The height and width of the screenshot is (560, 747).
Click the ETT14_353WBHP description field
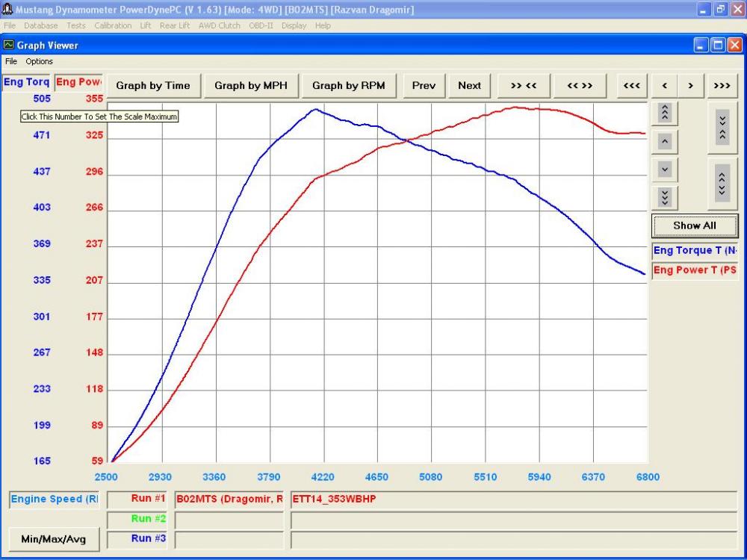[x=514, y=500]
